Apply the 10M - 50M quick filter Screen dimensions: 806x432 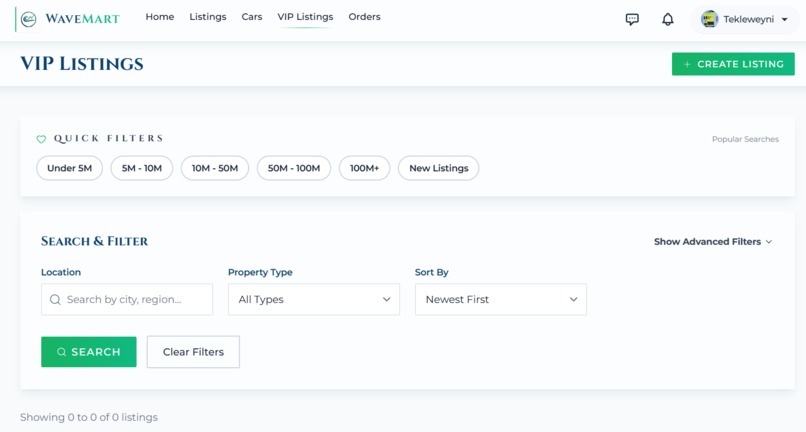(x=215, y=168)
